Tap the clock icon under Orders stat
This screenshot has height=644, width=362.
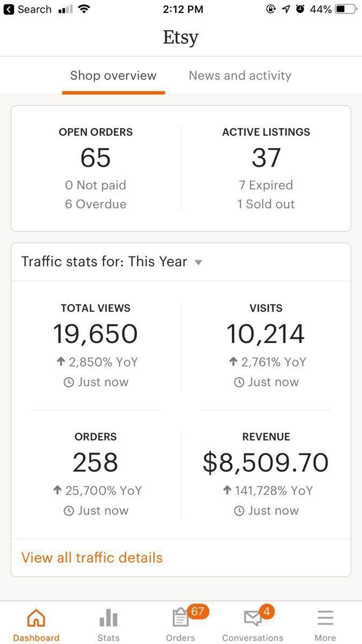pyautogui.click(x=69, y=511)
